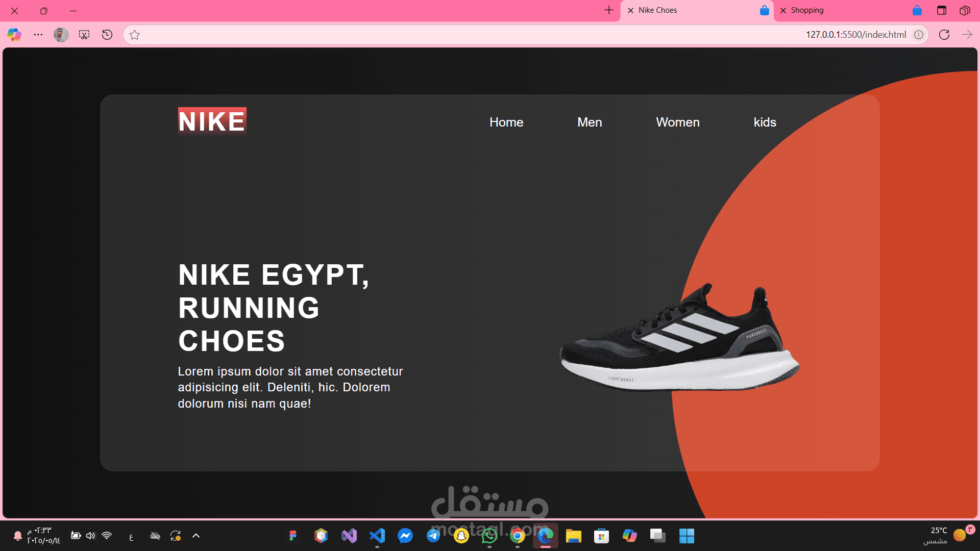The image size is (980, 551).
Task: Click the NIKE logo on the page
Action: coord(212,121)
